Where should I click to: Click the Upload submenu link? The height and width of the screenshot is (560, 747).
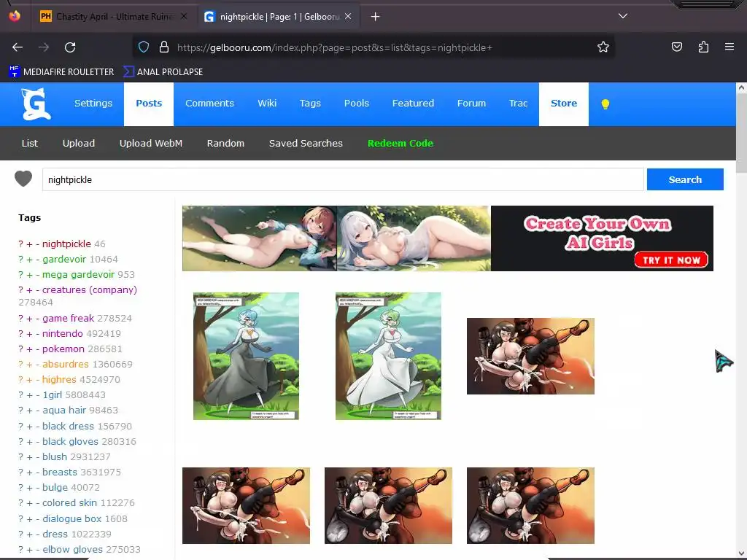79,144
